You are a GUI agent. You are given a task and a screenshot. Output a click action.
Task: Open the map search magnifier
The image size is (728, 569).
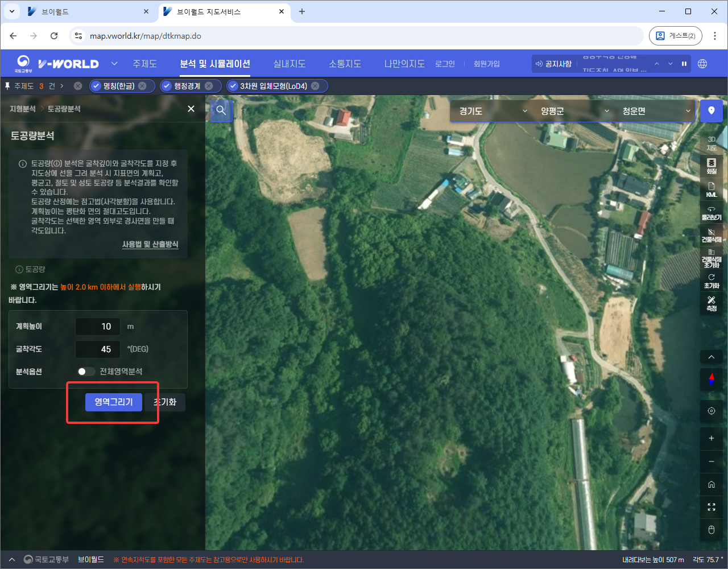(x=221, y=110)
